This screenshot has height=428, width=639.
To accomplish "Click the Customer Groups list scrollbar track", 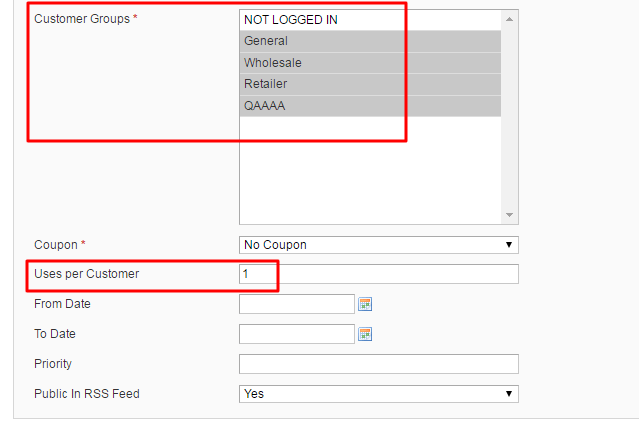I will point(509,120).
